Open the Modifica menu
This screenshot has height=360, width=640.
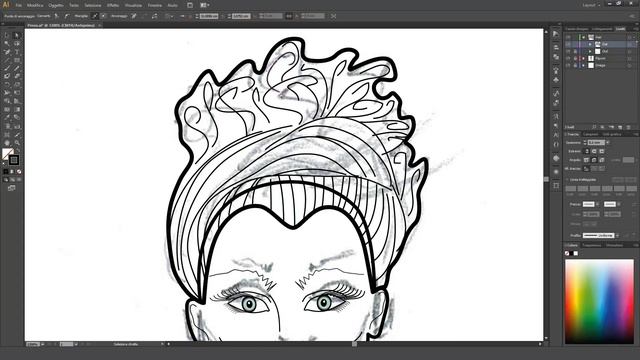pyautogui.click(x=35, y=5)
